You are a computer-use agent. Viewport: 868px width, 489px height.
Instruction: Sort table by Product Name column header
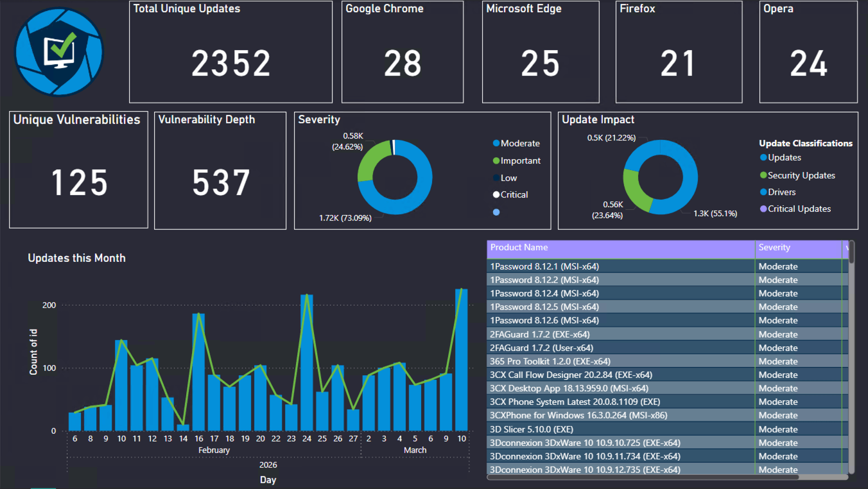(620, 248)
